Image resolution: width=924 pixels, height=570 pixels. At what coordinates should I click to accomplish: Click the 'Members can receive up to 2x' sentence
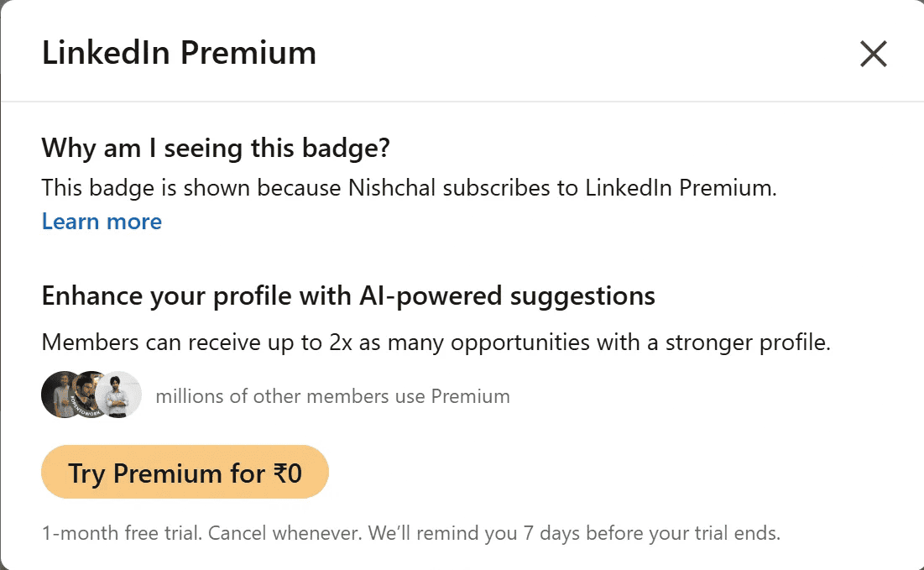tap(436, 343)
